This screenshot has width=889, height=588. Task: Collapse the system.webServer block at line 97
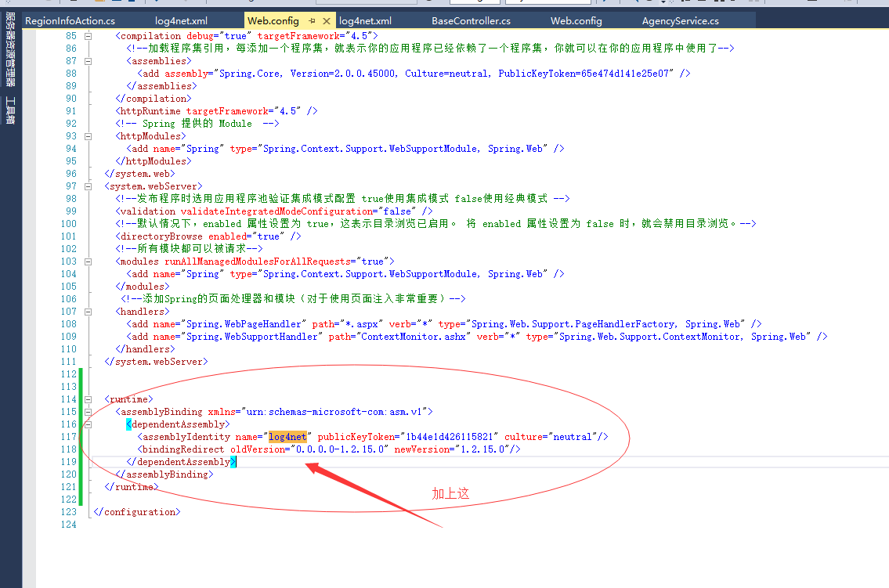[x=88, y=186]
